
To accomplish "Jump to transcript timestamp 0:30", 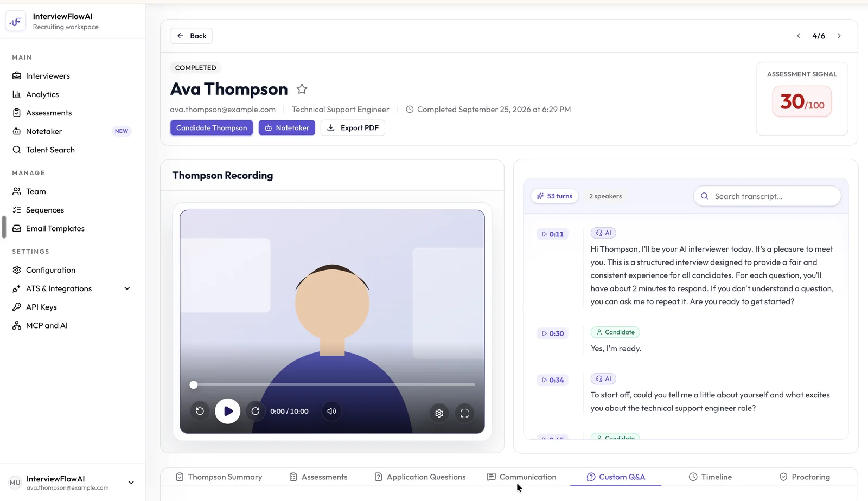I will [553, 333].
